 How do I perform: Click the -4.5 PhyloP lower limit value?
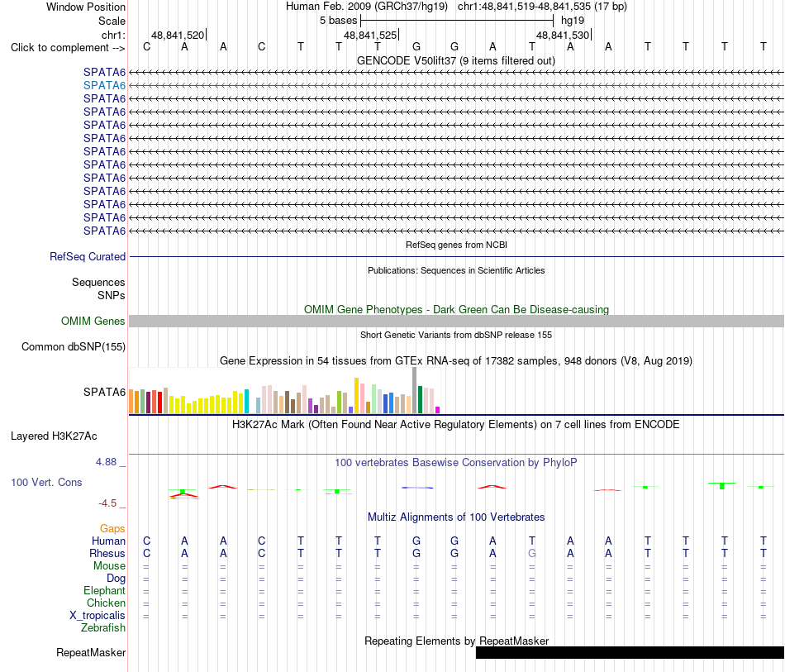(107, 503)
